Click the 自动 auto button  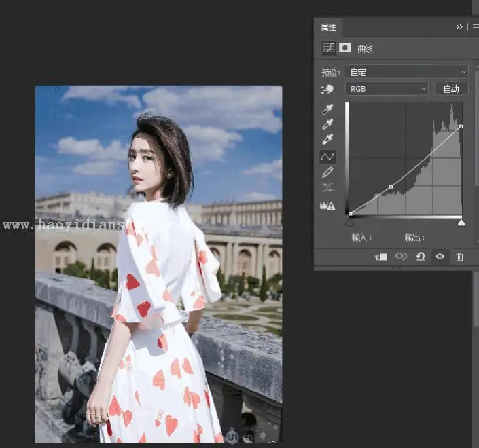[x=451, y=89]
